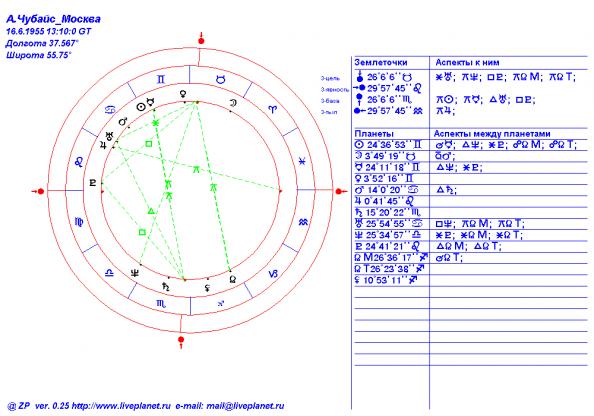Click the green sextile aspect symbol in the chart
The image size is (594, 416).
[x=155, y=123]
